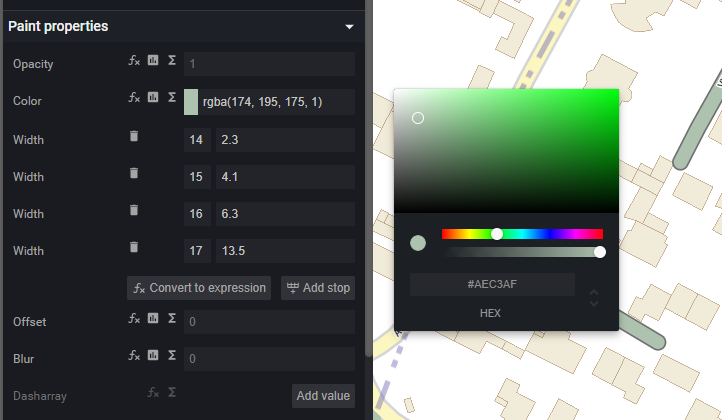Click the zoom function (sigma) icon for Offset

coord(172,319)
